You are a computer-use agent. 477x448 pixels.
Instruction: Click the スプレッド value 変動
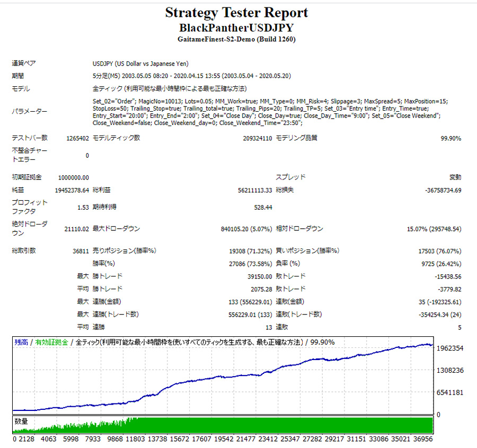pyautogui.click(x=455, y=177)
